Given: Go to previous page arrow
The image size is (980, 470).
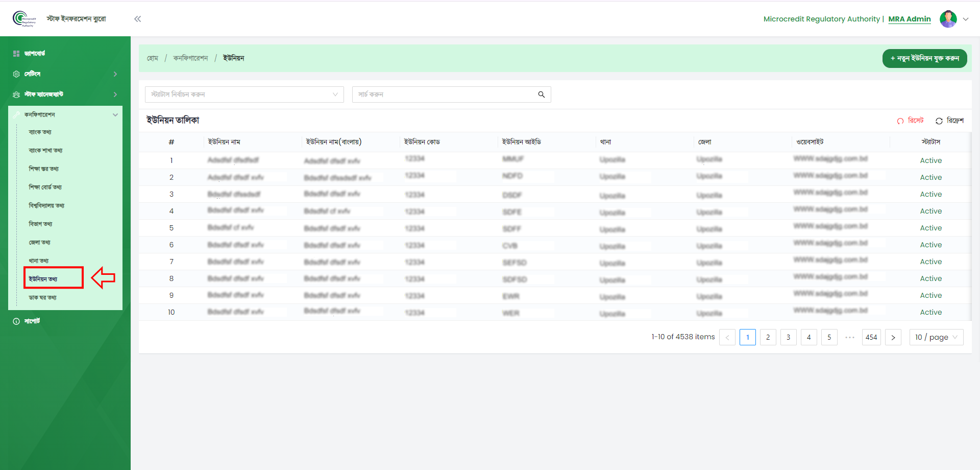Looking at the screenshot, I should 727,337.
